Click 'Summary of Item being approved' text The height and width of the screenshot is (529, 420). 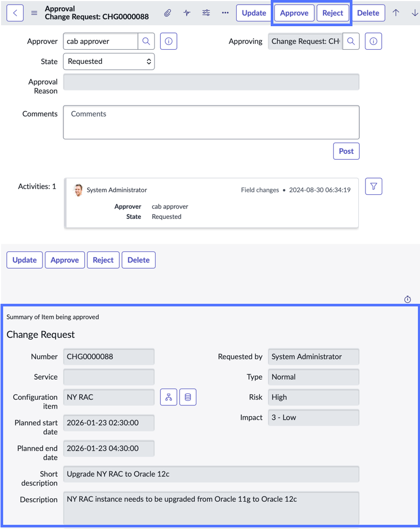coord(52,317)
